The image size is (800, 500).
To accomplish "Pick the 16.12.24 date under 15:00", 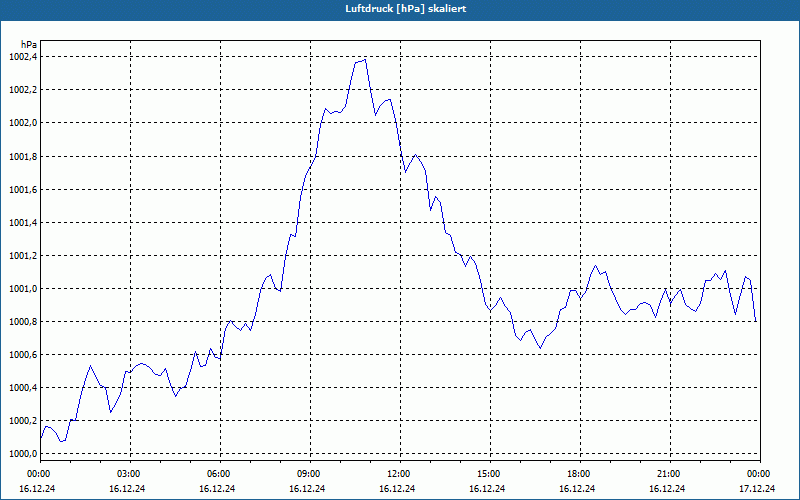I will coord(487,489).
